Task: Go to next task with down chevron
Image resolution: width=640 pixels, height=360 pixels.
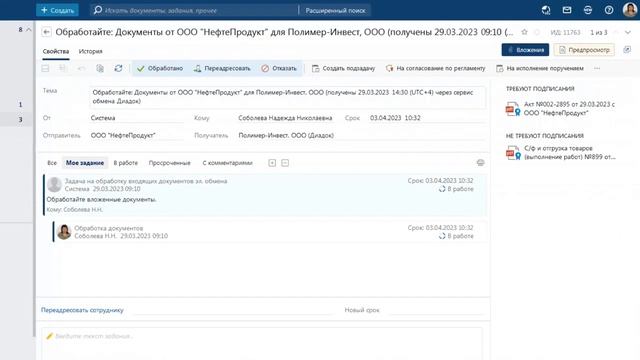Action: [628, 32]
